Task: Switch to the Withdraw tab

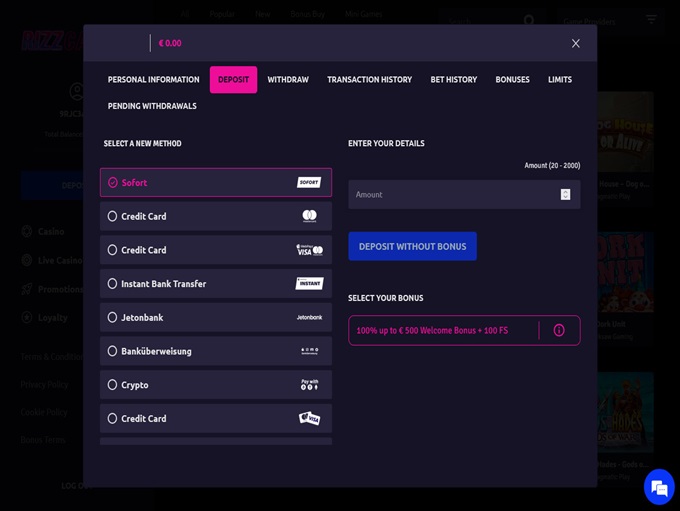Action: (x=288, y=80)
